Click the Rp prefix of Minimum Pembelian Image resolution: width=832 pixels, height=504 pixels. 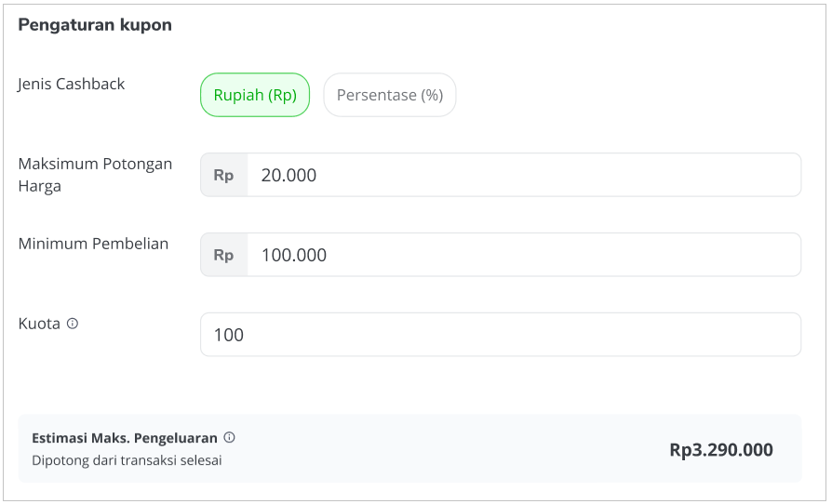(223, 255)
